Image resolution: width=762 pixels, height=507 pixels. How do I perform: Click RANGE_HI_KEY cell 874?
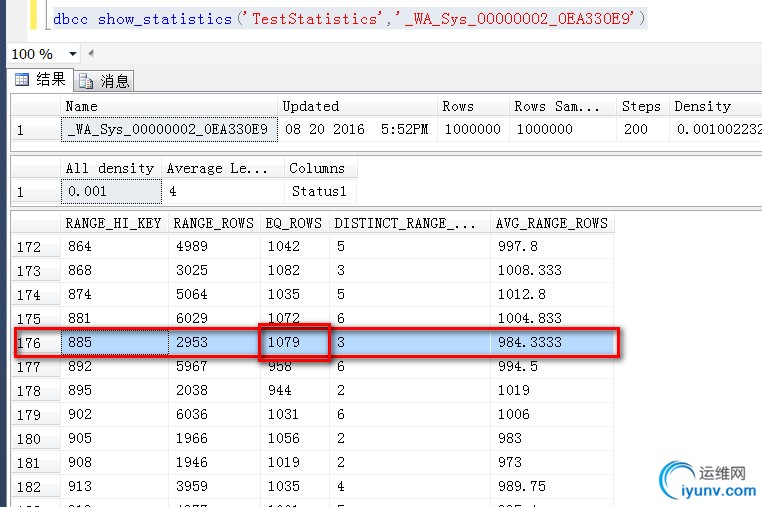click(114, 295)
